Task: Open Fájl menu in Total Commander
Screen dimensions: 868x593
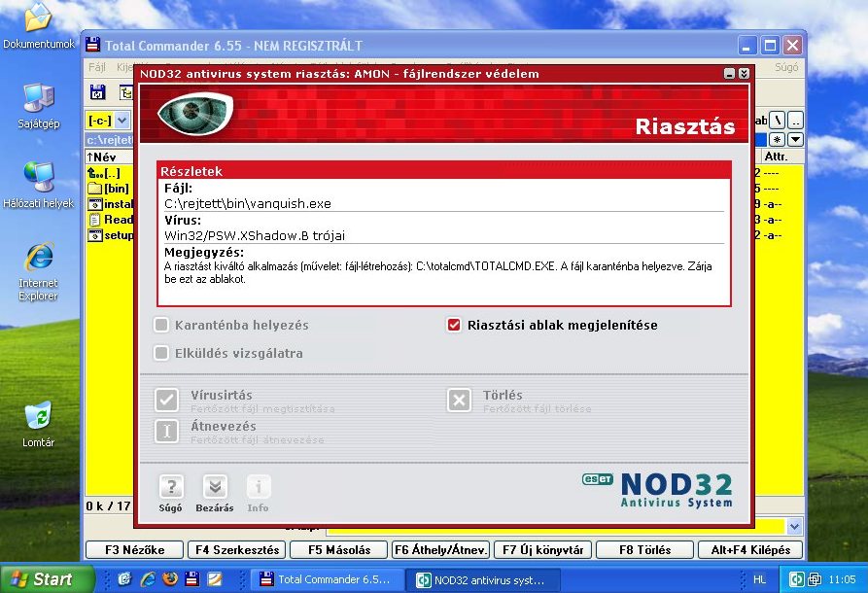Action: (97, 67)
